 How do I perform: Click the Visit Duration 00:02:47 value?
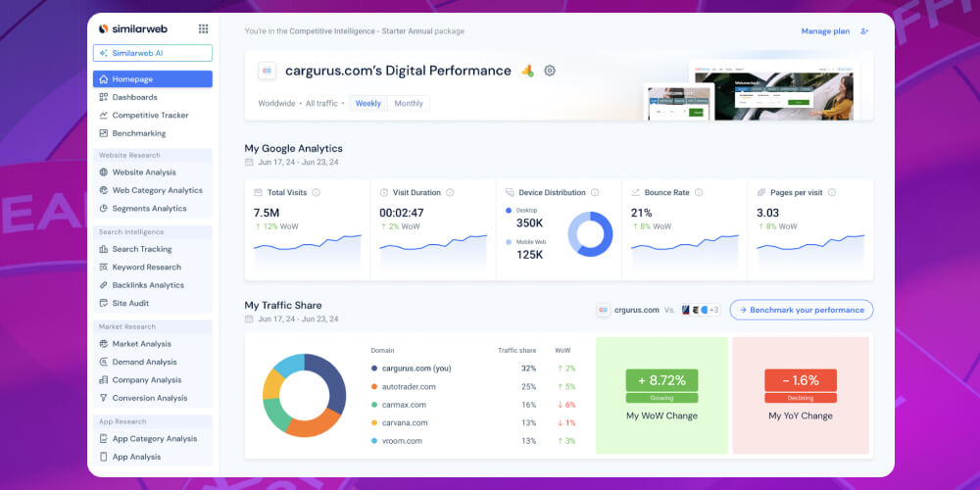coord(401,213)
